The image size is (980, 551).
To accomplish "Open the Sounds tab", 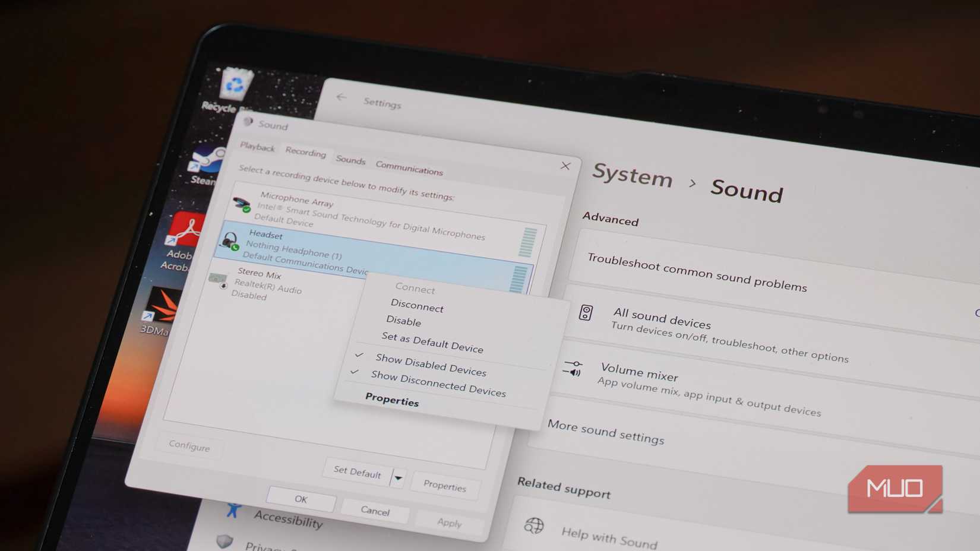I will [350, 160].
